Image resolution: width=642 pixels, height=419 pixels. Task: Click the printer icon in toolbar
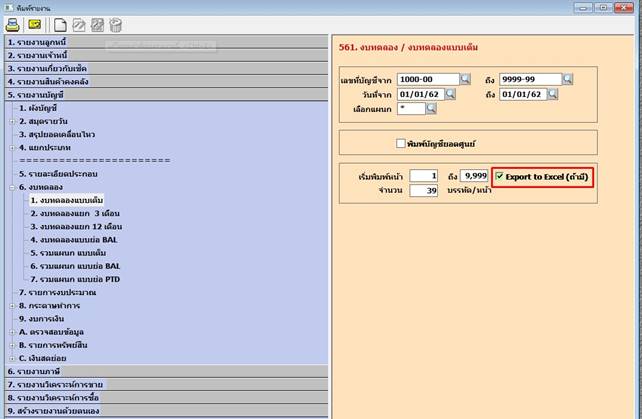[12, 25]
